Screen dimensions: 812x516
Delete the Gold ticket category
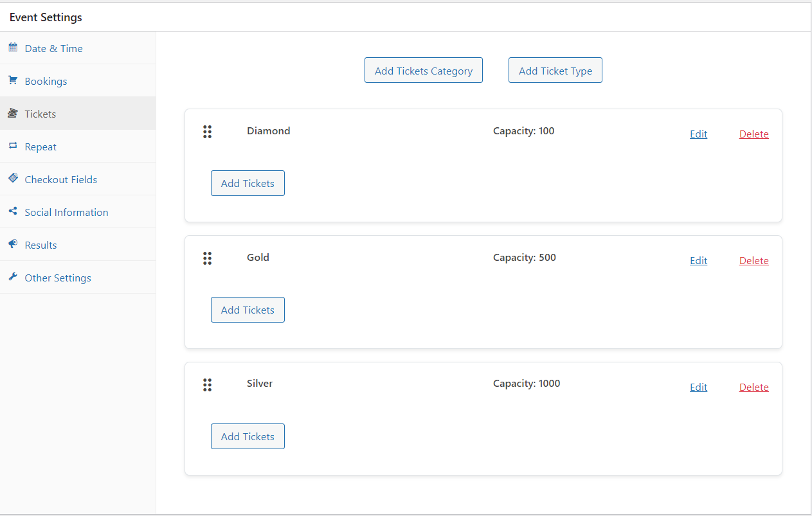coord(753,260)
